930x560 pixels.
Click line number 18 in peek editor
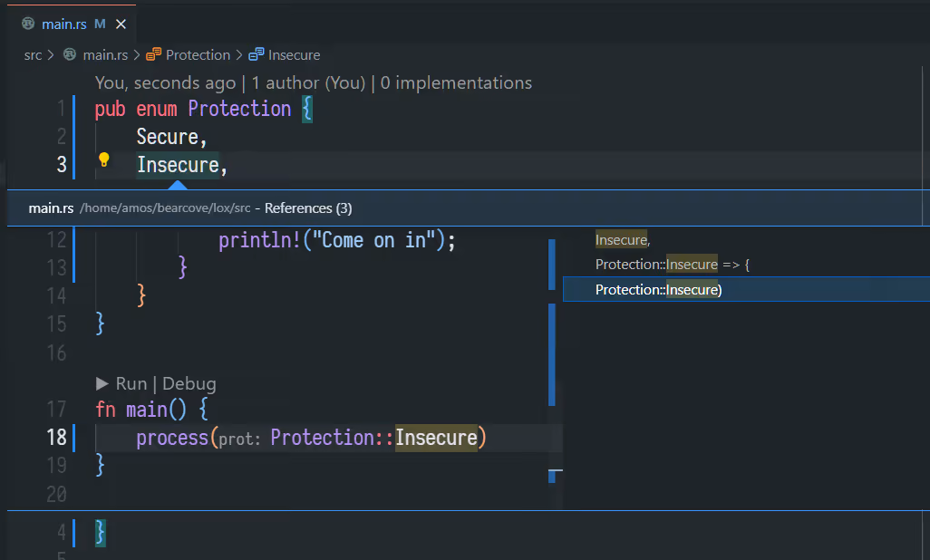click(x=56, y=438)
